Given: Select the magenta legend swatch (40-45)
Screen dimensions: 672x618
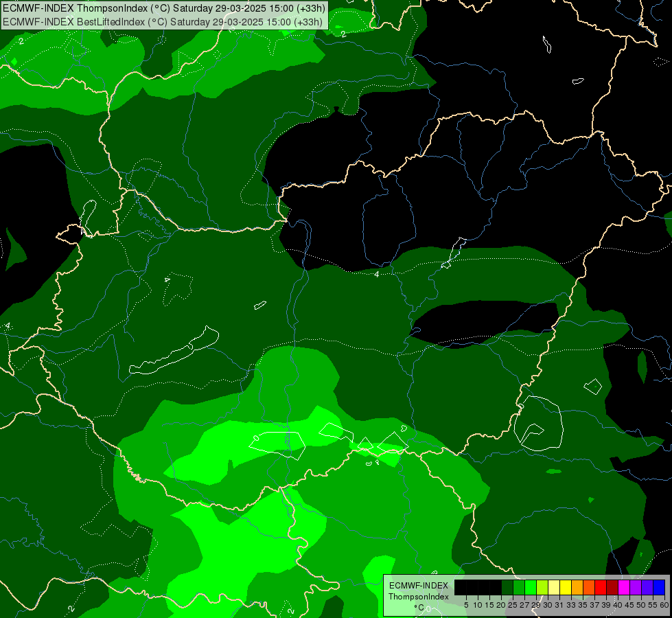Looking at the screenshot, I should [624, 587].
